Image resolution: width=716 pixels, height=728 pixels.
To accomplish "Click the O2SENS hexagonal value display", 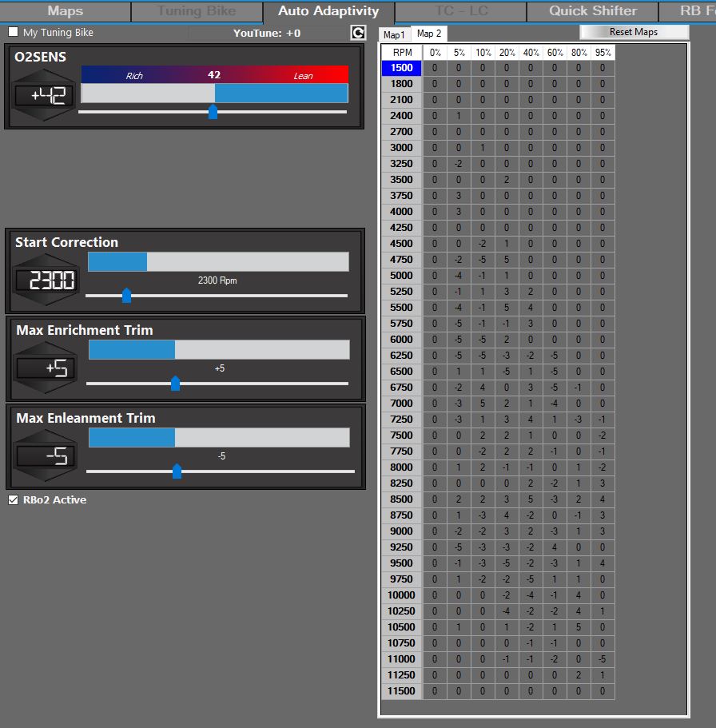I will click(46, 96).
